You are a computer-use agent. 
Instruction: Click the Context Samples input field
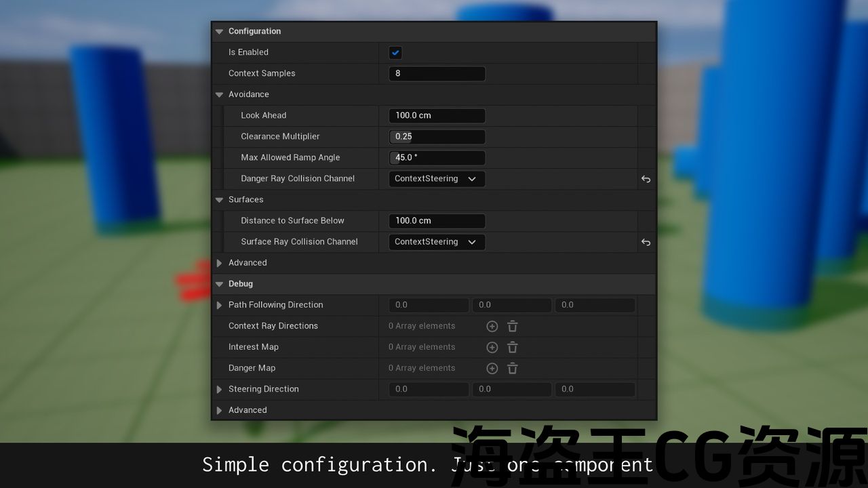[x=437, y=74]
